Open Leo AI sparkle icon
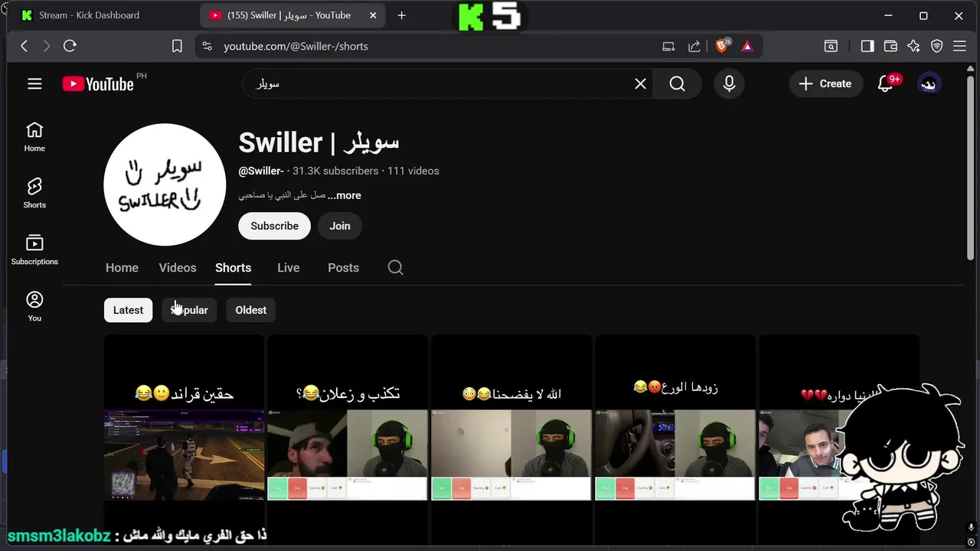980x551 pixels. pyautogui.click(x=913, y=46)
